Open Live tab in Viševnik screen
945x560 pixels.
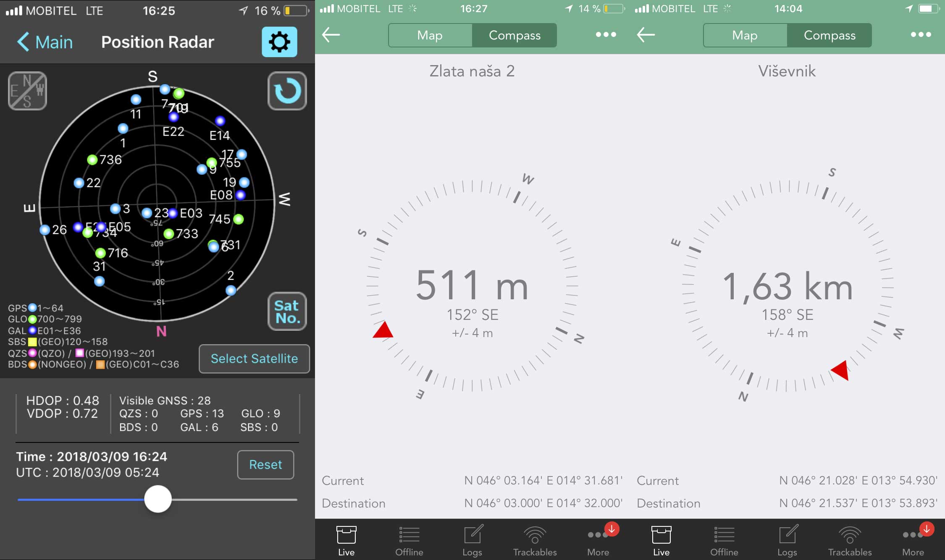661,541
